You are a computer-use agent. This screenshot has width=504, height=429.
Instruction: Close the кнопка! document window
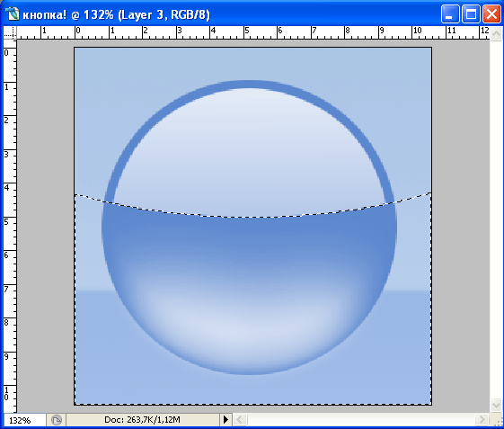pyautogui.click(x=491, y=14)
